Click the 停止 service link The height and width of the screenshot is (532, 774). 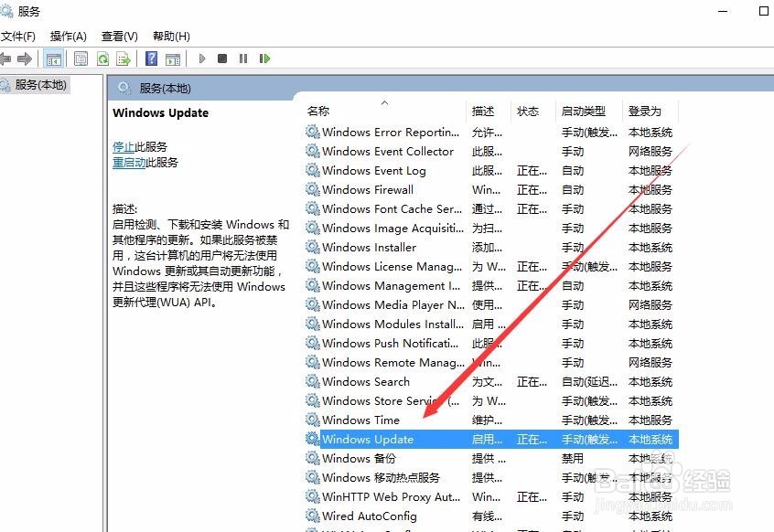[124, 146]
